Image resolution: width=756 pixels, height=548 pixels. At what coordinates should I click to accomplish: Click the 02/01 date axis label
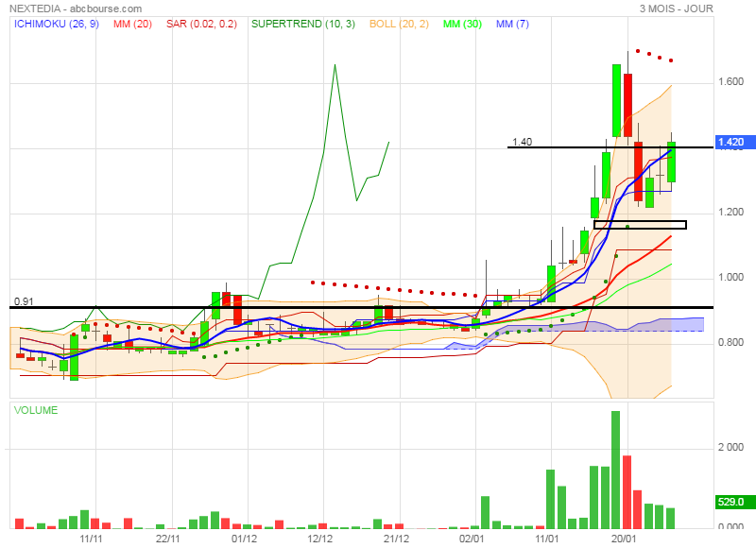click(472, 539)
